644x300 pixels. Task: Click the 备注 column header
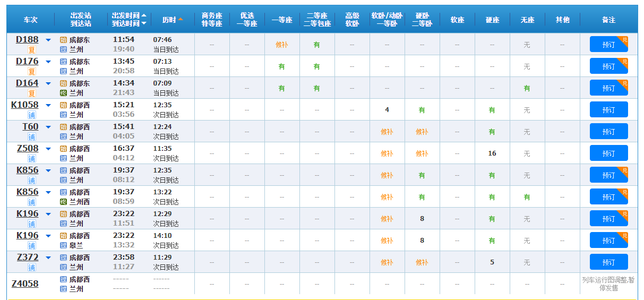point(608,20)
